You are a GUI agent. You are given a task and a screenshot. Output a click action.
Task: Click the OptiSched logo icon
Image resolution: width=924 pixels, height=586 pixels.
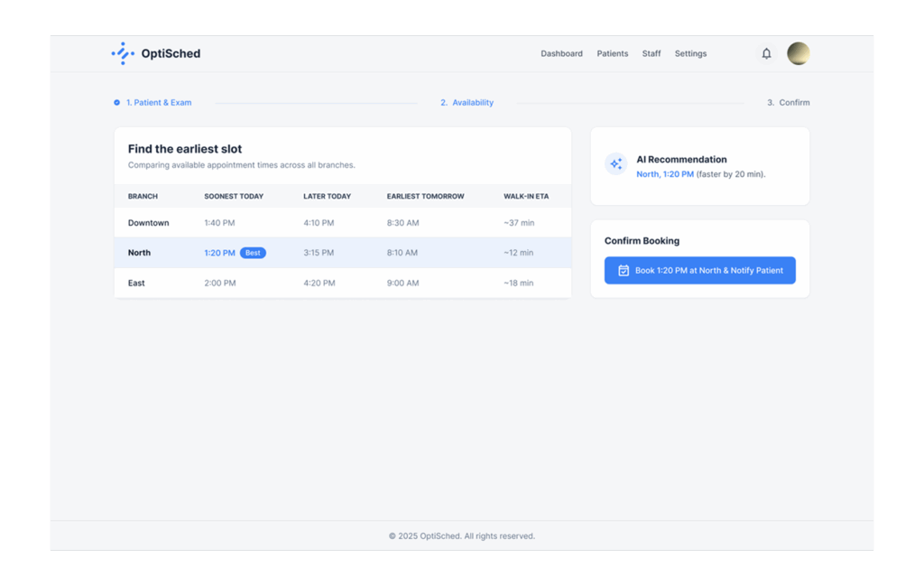[123, 53]
